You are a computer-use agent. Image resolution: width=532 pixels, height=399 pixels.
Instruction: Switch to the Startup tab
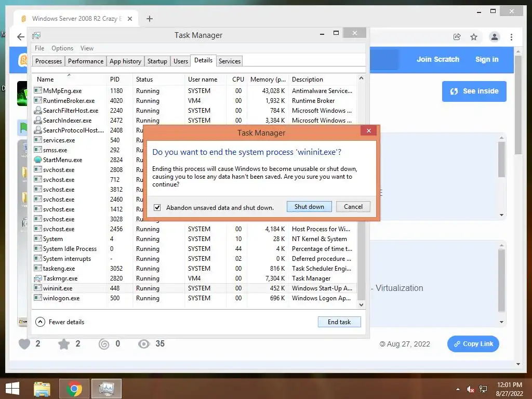click(x=157, y=61)
